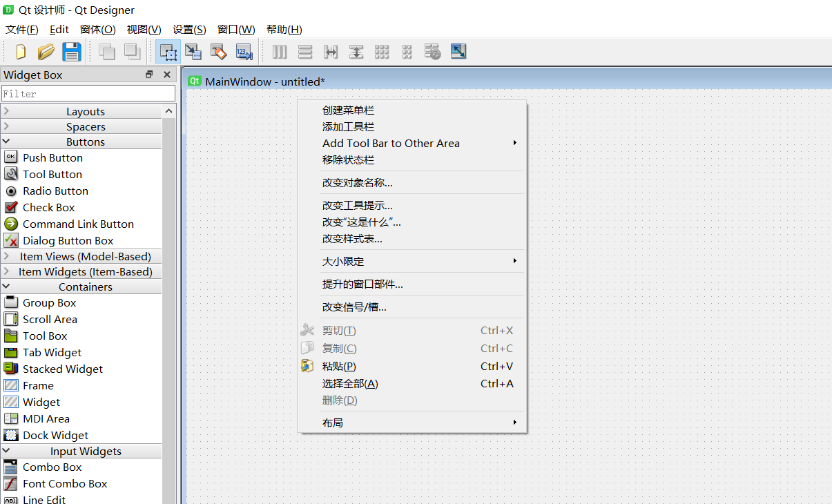832x504 pixels.
Task: Click the Bring to Front toolbar icon
Action: 131,52
